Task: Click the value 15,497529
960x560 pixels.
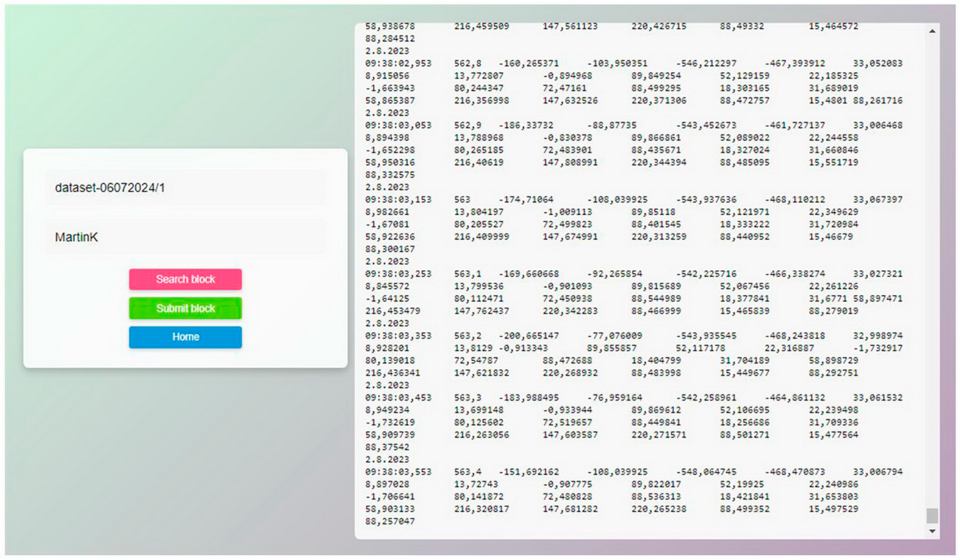Action: [x=833, y=509]
